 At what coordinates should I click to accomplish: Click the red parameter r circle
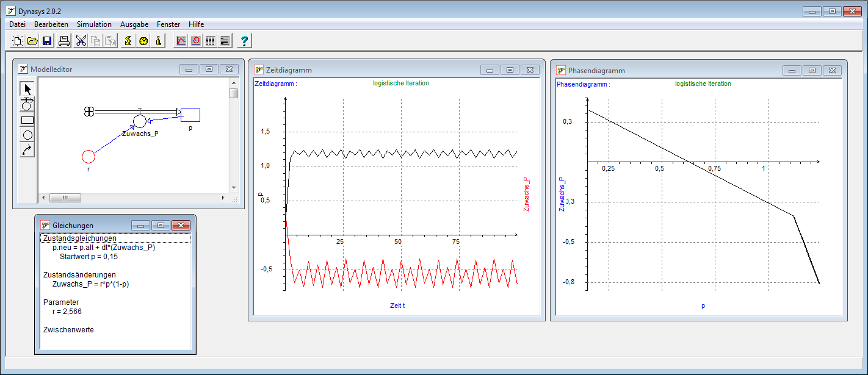tap(89, 157)
